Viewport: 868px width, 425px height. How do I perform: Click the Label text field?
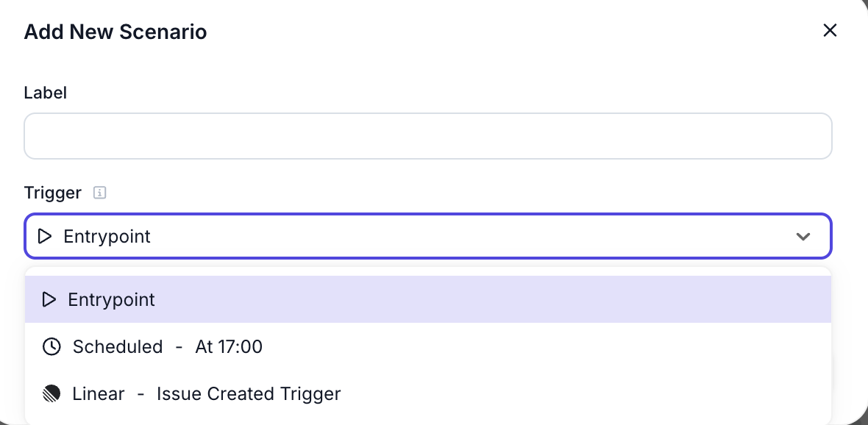click(x=428, y=135)
